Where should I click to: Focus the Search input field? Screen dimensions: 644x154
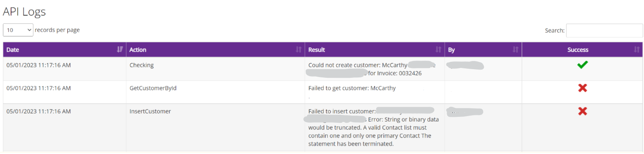point(604,30)
